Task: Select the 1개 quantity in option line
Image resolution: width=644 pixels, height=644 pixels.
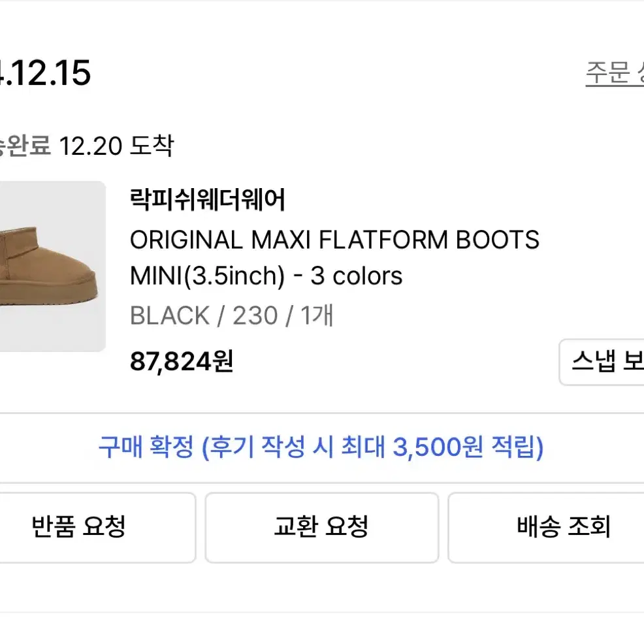Action: [x=317, y=315]
